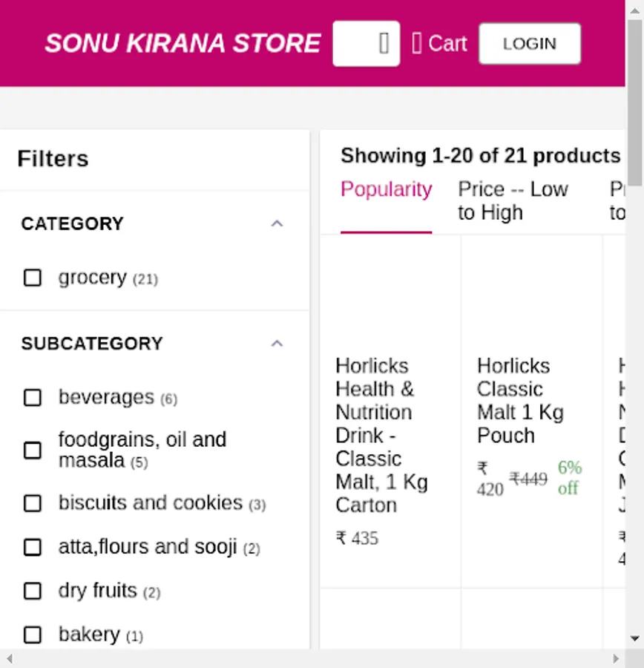Click the search icon in search box
The width and height of the screenshot is (644, 668).
[x=384, y=44]
